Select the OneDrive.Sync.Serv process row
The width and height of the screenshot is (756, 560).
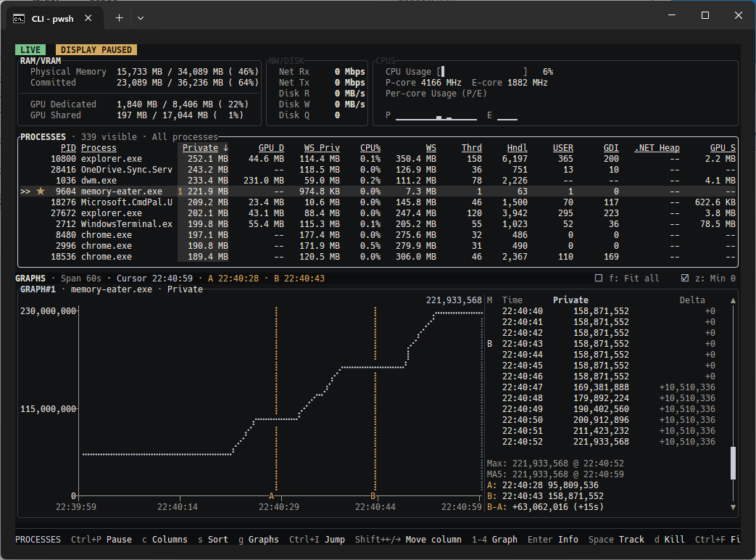378,170
